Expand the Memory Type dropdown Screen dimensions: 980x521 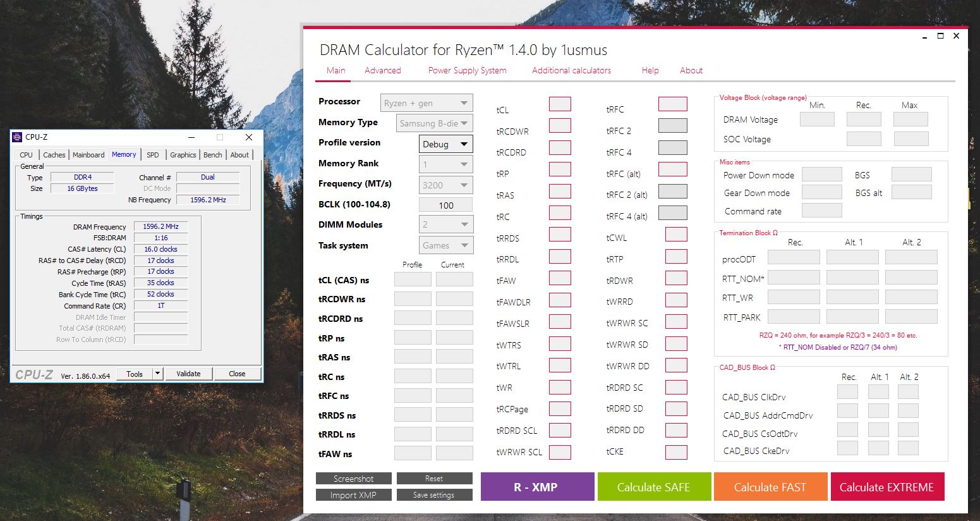(435, 123)
